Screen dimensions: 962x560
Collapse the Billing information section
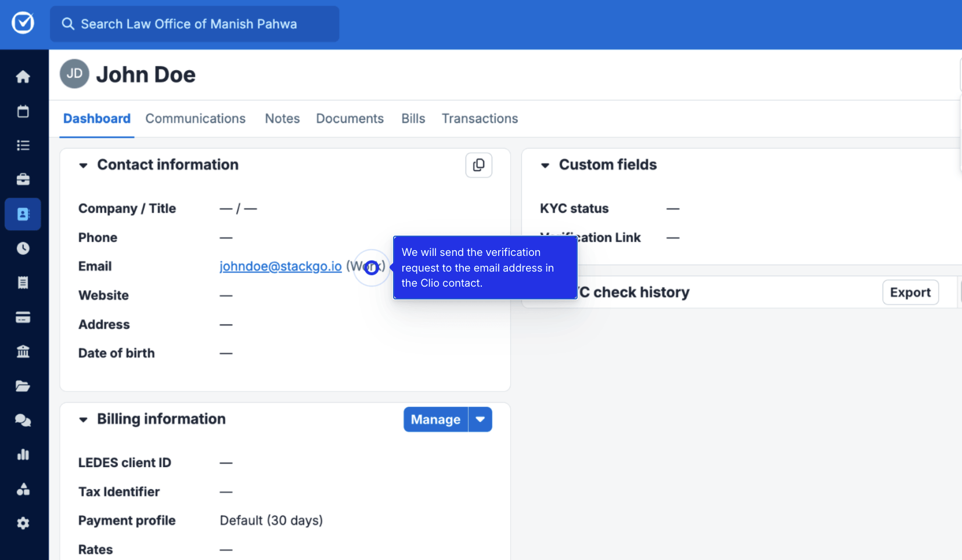pyautogui.click(x=84, y=420)
